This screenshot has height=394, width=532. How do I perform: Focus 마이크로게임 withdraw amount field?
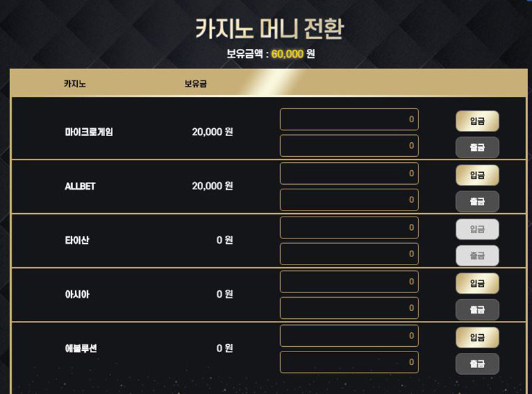(x=349, y=146)
